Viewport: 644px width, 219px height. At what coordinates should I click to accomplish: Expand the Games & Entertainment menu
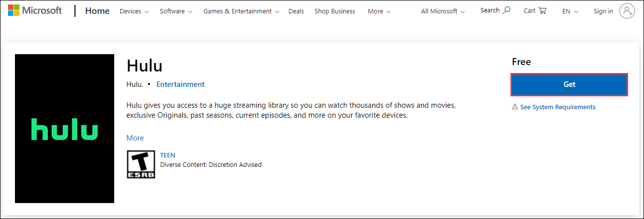coord(241,11)
